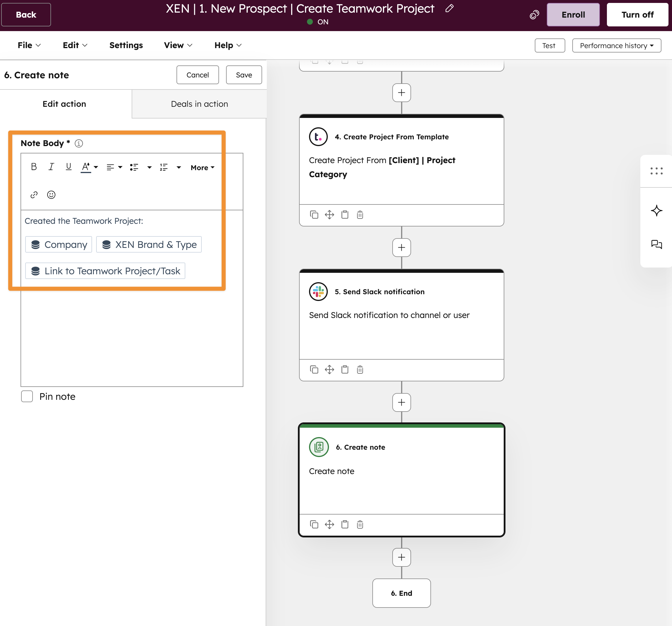Save the Create note action

pyautogui.click(x=244, y=75)
